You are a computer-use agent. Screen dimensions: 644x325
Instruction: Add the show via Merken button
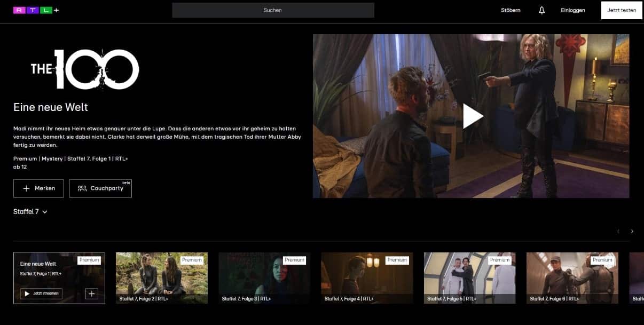click(38, 188)
